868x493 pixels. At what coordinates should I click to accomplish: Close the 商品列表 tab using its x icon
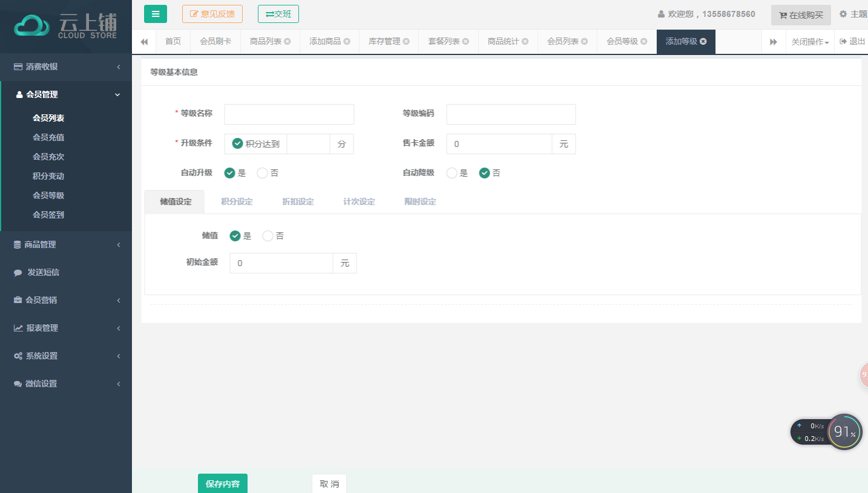coord(288,42)
